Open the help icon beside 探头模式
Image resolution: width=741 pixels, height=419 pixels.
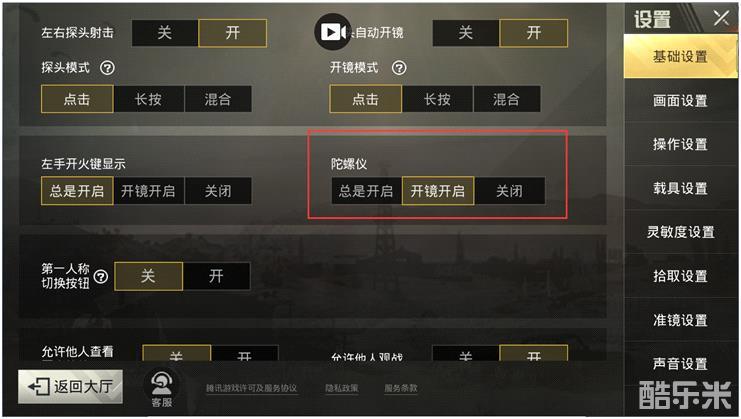[x=107, y=68]
